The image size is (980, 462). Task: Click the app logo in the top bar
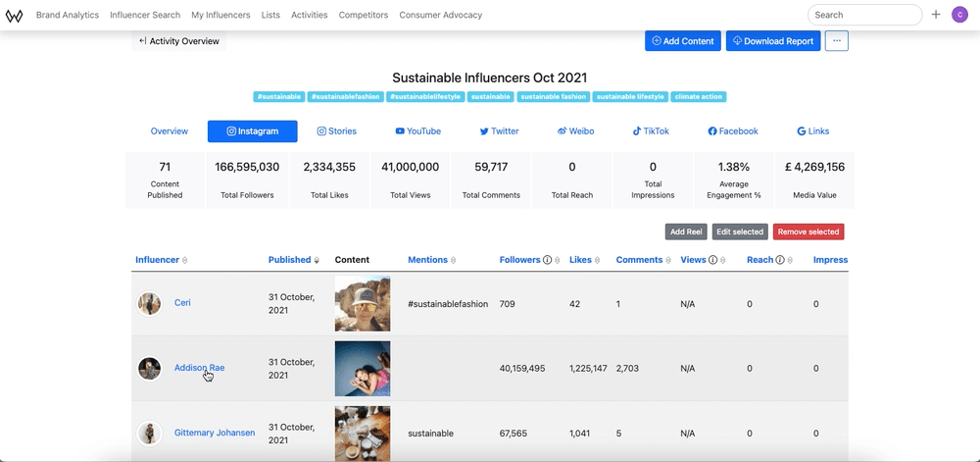point(14,15)
